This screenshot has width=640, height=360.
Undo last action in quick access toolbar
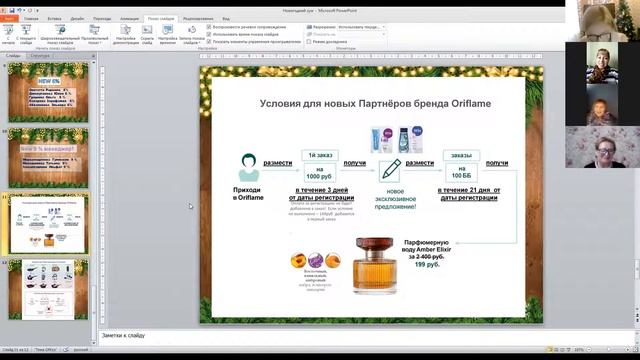pyautogui.click(x=19, y=11)
